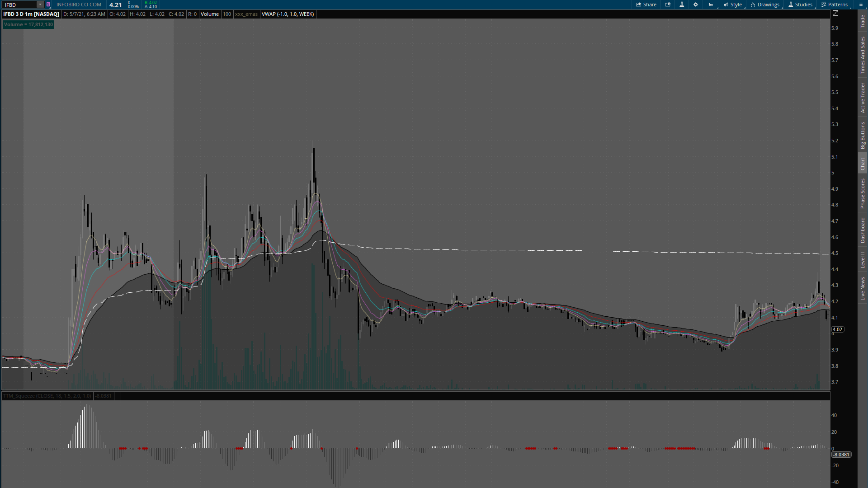Open the Drawings menu
868x488 pixels.
pyautogui.click(x=765, y=5)
